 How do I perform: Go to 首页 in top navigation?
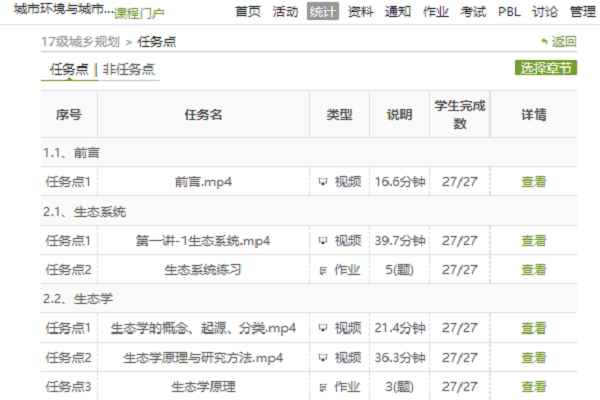(x=248, y=12)
